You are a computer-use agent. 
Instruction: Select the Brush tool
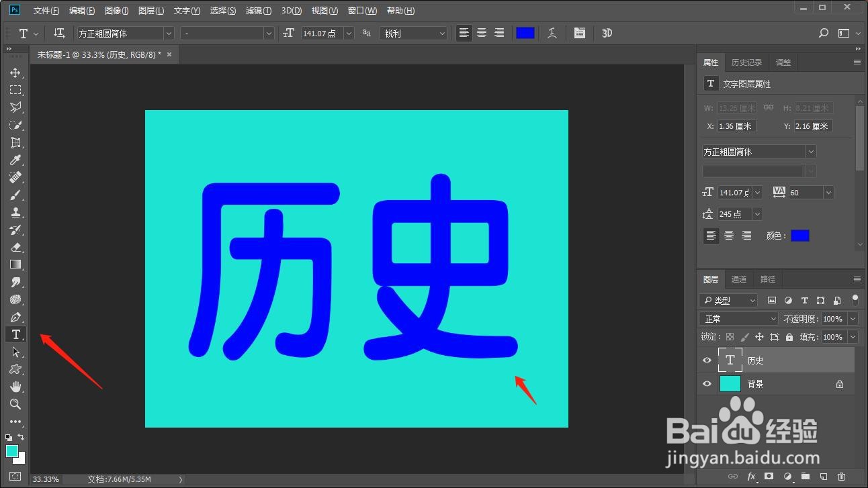coord(15,195)
